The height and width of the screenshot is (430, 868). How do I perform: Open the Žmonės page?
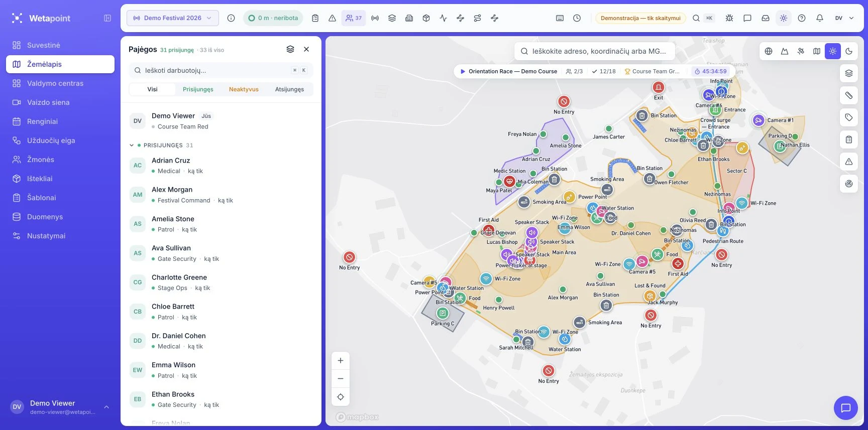60,160
